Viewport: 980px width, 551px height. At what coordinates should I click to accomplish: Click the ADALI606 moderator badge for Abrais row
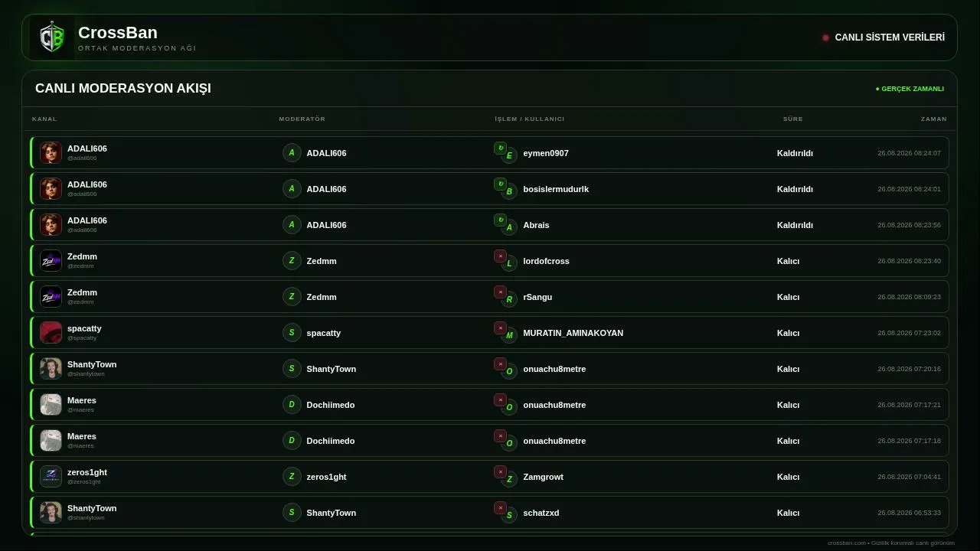(292, 225)
